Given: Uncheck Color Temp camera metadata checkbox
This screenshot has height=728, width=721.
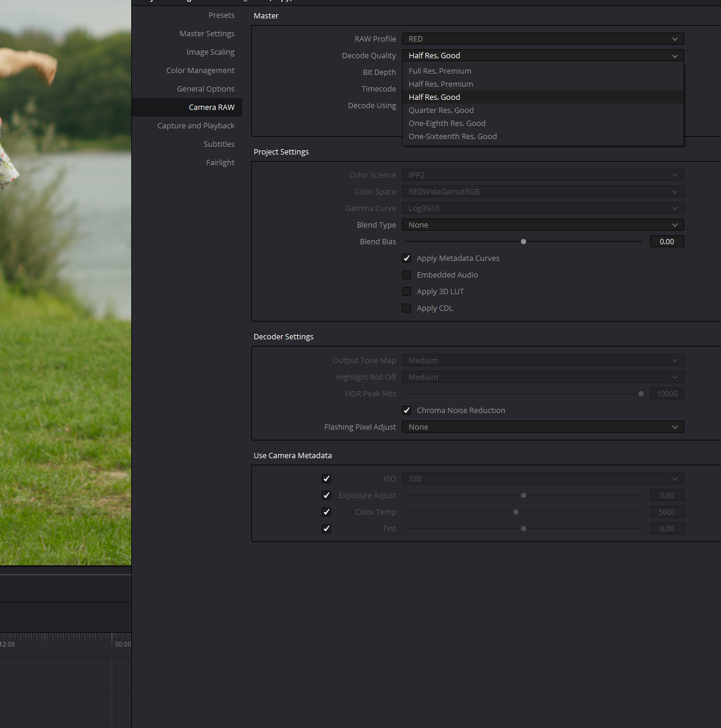Looking at the screenshot, I should pos(327,512).
